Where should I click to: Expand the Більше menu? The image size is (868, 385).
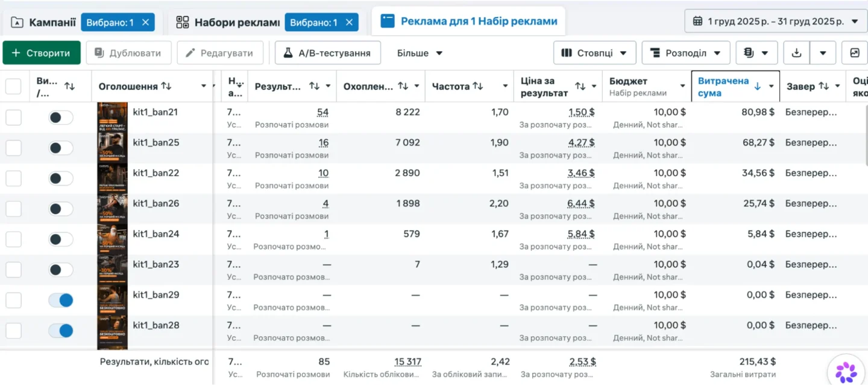[x=420, y=53]
